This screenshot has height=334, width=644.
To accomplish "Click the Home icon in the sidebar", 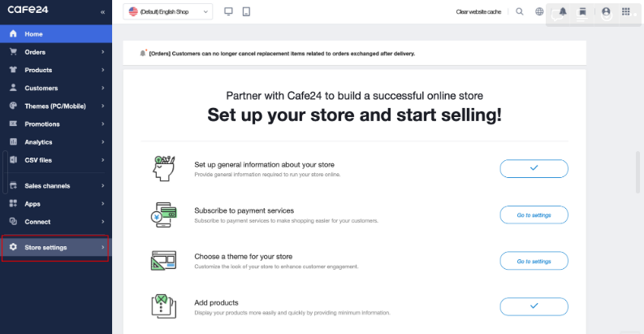I will coord(13,34).
